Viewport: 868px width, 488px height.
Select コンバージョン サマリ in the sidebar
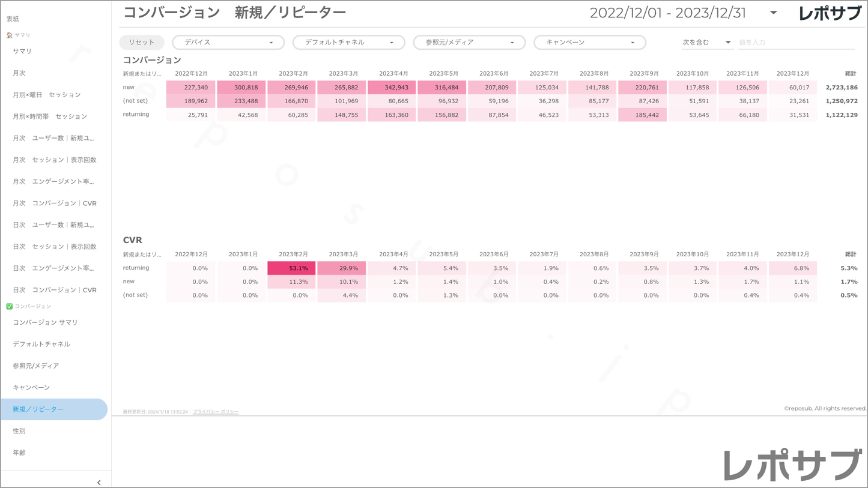pyautogui.click(x=46, y=322)
